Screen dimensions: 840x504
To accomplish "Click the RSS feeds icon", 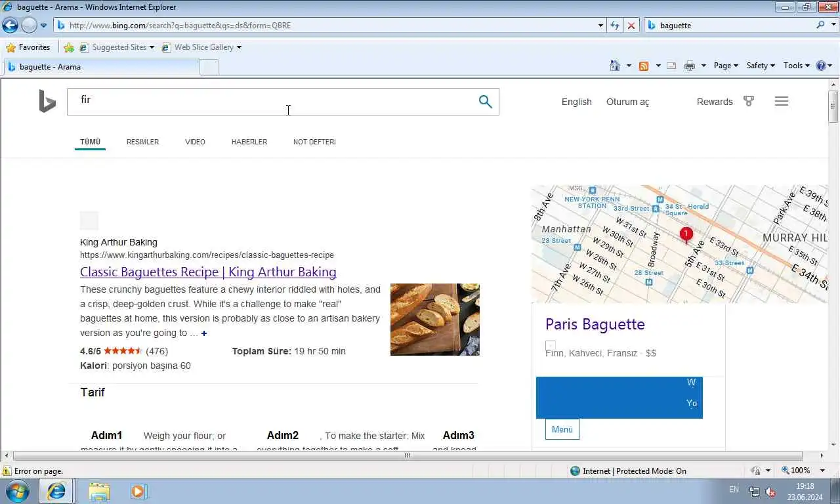I will point(644,66).
